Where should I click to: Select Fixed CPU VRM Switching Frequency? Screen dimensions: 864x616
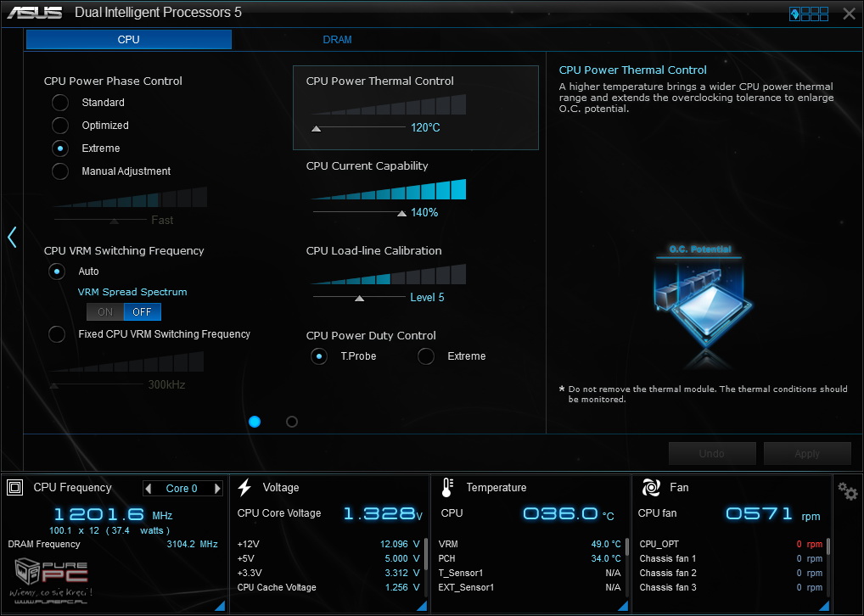(57, 334)
